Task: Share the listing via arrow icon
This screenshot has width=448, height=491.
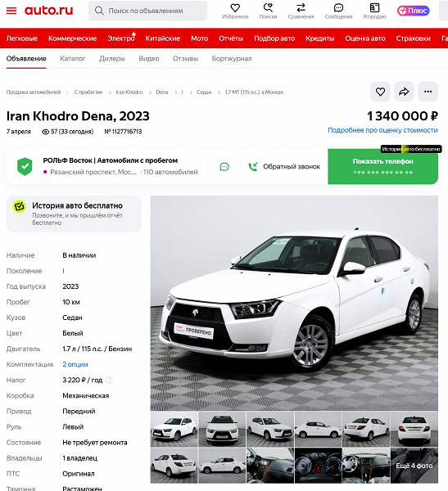Action: click(404, 92)
